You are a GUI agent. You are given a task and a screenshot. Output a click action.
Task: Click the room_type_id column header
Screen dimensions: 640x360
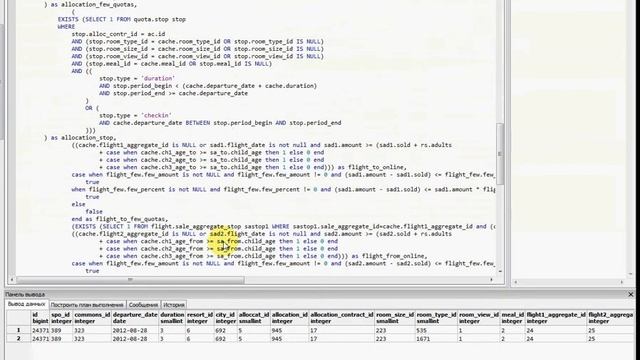(436, 318)
